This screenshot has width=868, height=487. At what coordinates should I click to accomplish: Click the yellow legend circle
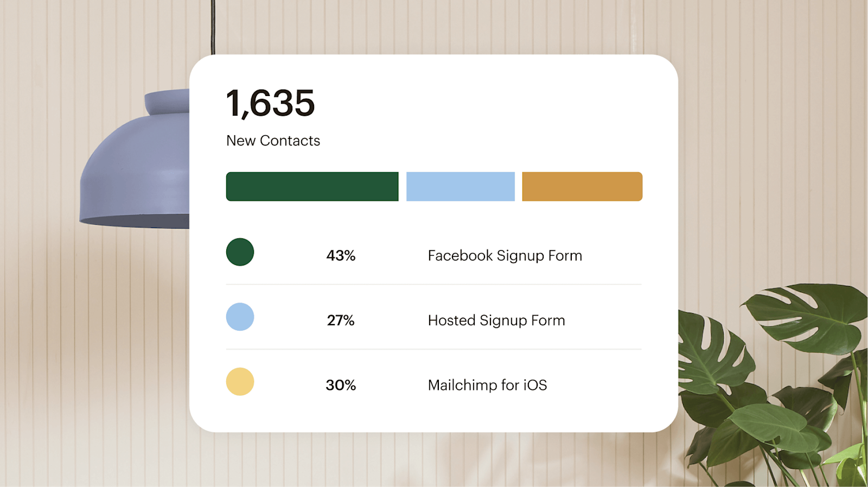(x=240, y=382)
